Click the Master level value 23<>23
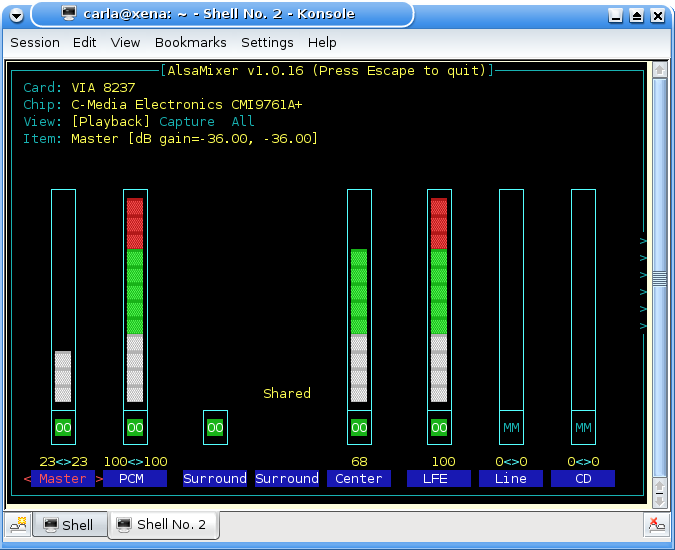The width and height of the screenshot is (675, 550). tap(63, 462)
